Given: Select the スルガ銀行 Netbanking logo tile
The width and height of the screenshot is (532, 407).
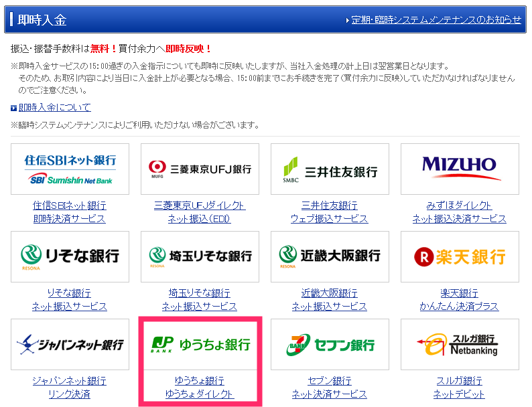Looking at the screenshot, I should pos(460,344).
